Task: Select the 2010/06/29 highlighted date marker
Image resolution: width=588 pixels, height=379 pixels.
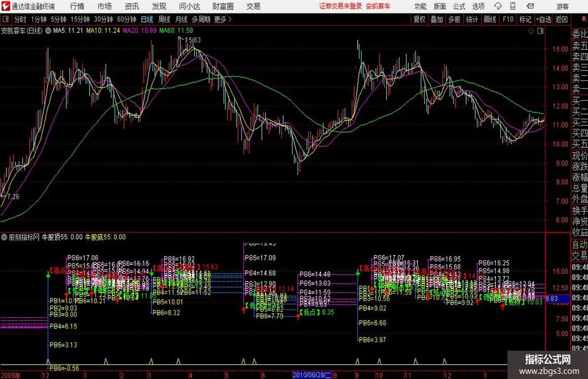Action: [x=312, y=375]
